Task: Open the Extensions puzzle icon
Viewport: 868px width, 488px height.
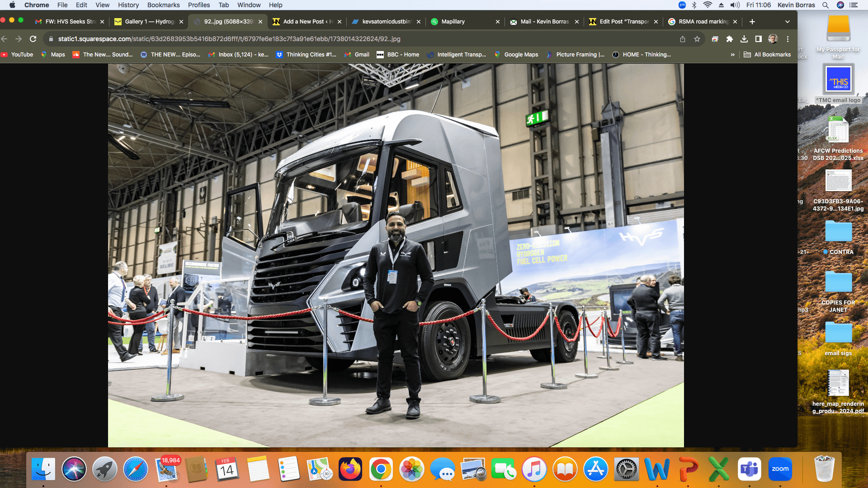Action: click(729, 39)
